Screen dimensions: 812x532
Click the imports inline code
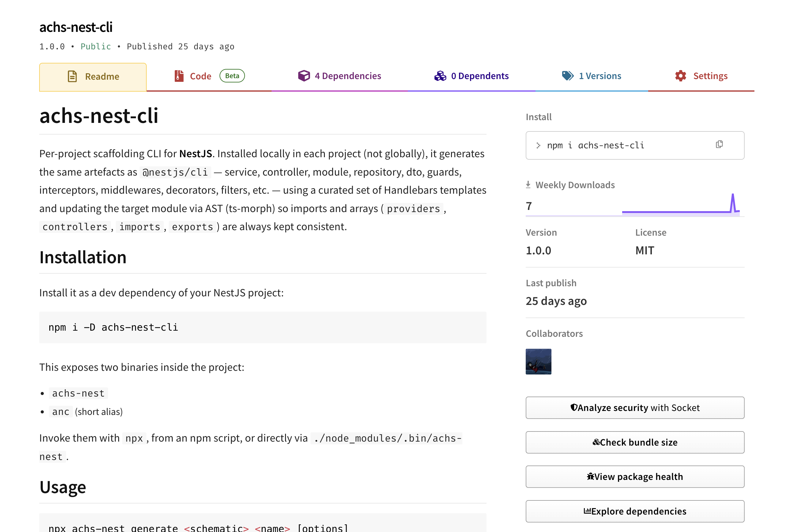[140, 227]
